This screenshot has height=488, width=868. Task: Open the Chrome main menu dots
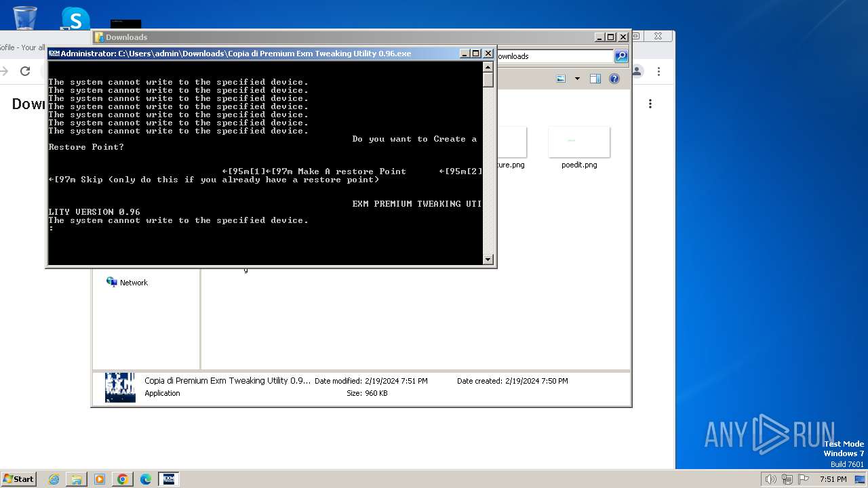click(x=658, y=71)
